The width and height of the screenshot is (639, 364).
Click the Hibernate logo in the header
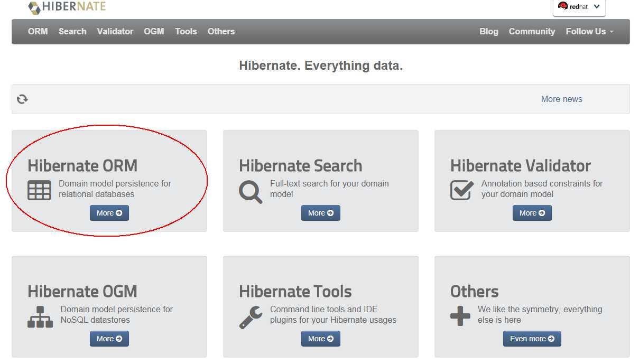pos(67,7)
